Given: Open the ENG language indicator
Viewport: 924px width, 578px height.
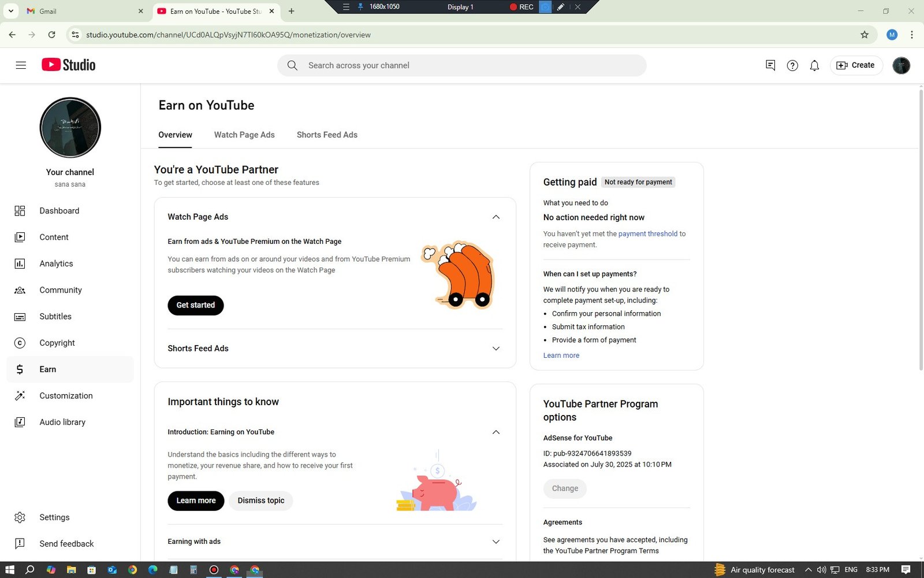Looking at the screenshot, I should pos(851,570).
